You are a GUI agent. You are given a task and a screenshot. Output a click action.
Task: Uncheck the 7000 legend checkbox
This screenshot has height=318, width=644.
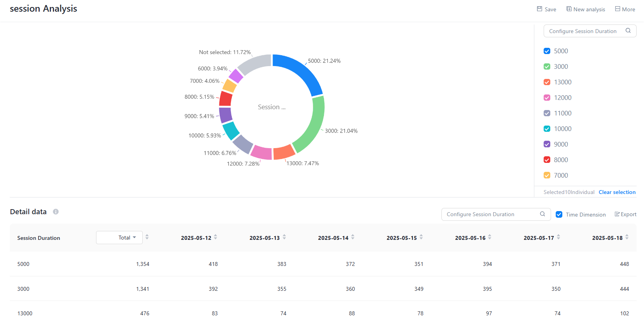pyautogui.click(x=547, y=175)
